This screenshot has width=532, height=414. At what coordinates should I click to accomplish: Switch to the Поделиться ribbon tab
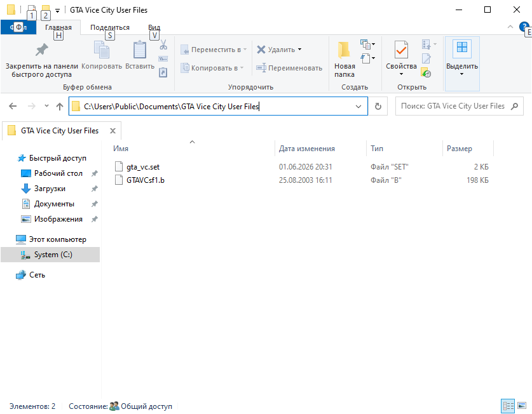pos(110,27)
